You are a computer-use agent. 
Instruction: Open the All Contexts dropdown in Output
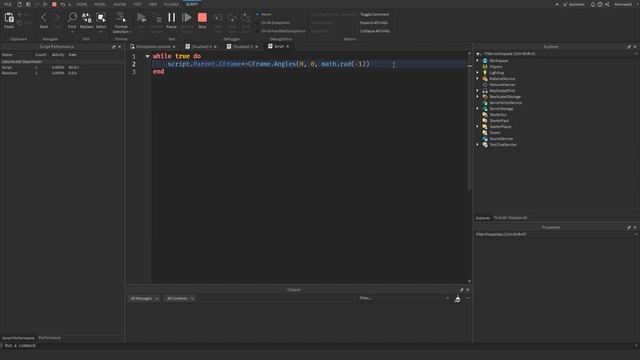click(180, 299)
